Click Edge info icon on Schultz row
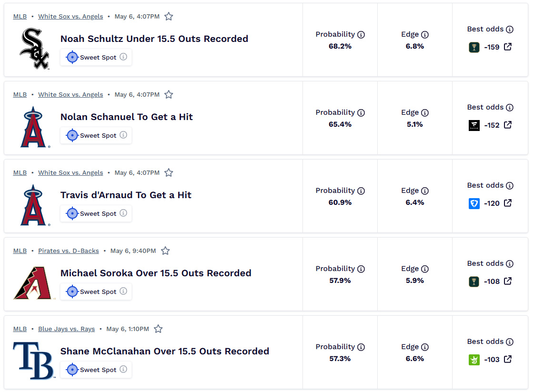This screenshot has height=392, width=534. (x=425, y=35)
